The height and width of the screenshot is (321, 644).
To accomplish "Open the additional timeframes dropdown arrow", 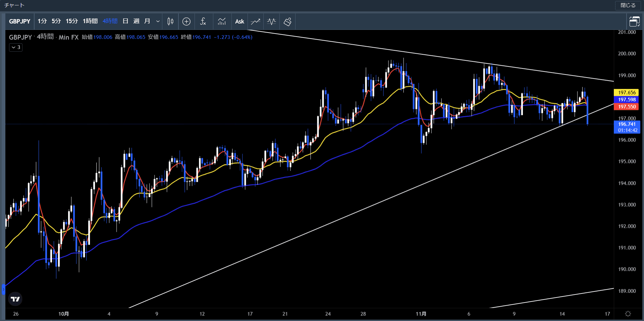I will [x=158, y=21].
